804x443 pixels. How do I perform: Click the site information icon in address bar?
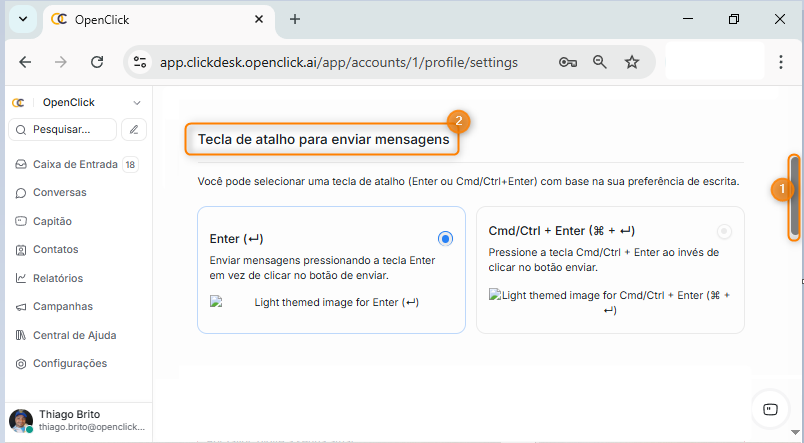[x=140, y=62]
